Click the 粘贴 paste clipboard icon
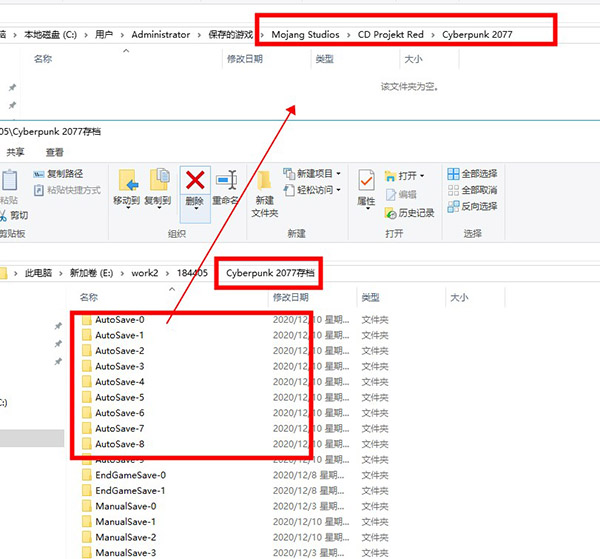600x559 pixels. (9, 181)
